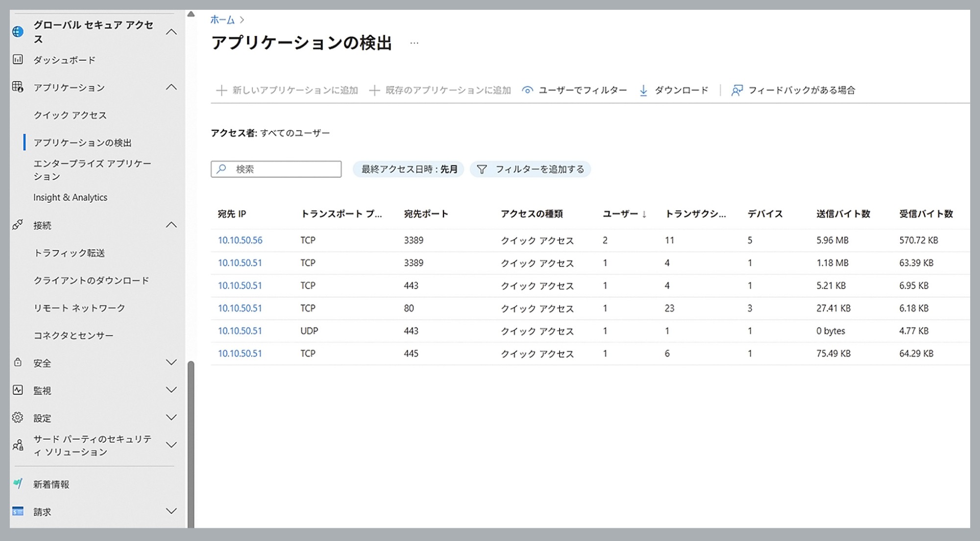Click the 監視 monitoring icon
This screenshot has height=541, width=980.
[18, 390]
